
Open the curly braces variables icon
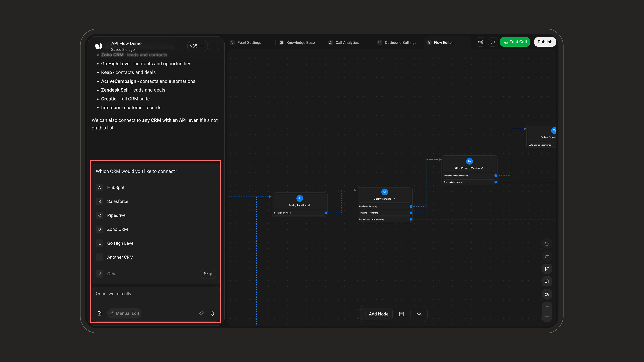click(493, 42)
